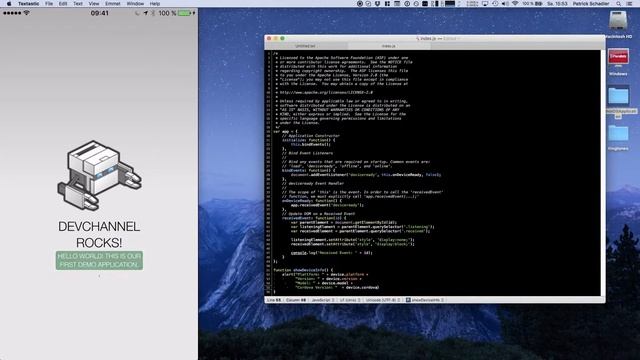The image size is (640, 360).
Task: Click the Line number status entry
Action: pos(274,300)
